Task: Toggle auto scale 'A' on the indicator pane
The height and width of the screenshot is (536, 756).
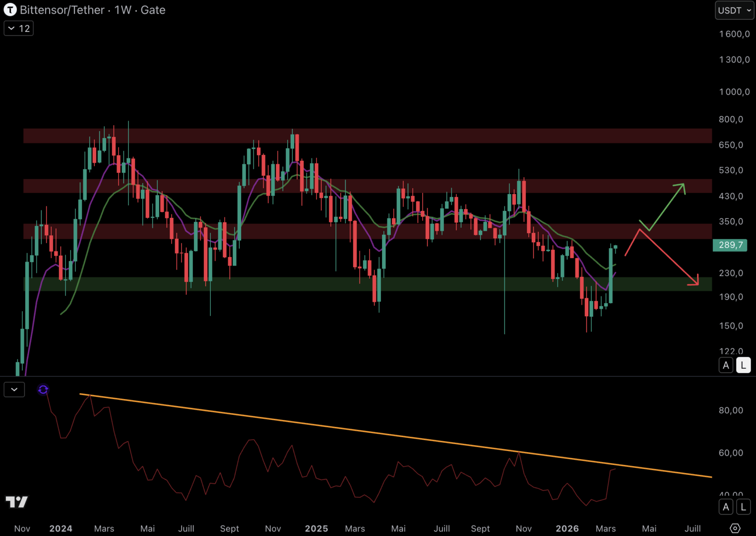Action: (x=726, y=507)
